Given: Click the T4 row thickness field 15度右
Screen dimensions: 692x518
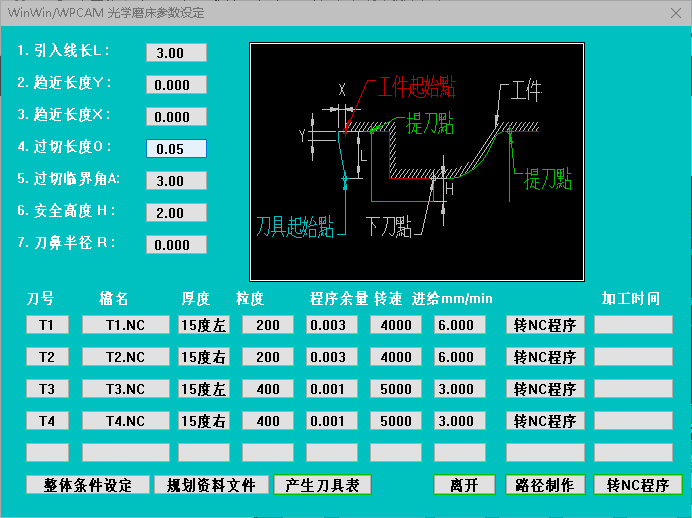Looking at the screenshot, I should pos(204,421).
